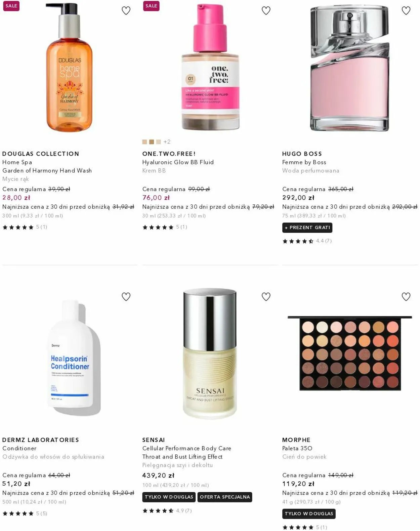The image size is (420, 531).
Task: Click SALE badge on One.Two.Free product
Action: pos(151,6)
